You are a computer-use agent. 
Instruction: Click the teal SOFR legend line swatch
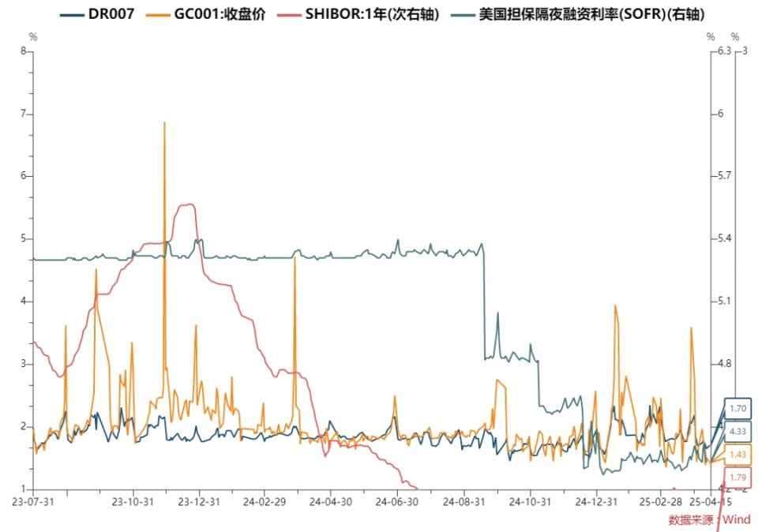click(x=462, y=15)
